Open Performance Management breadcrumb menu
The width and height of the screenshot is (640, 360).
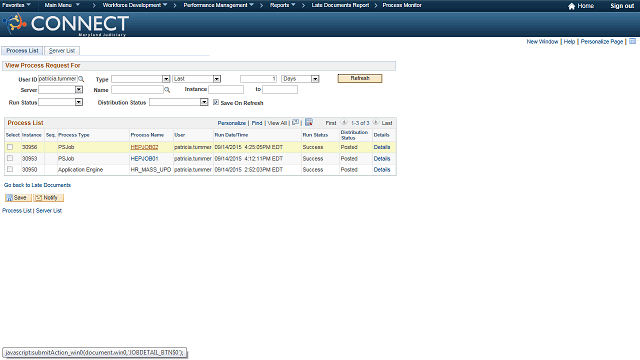coord(218,5)
